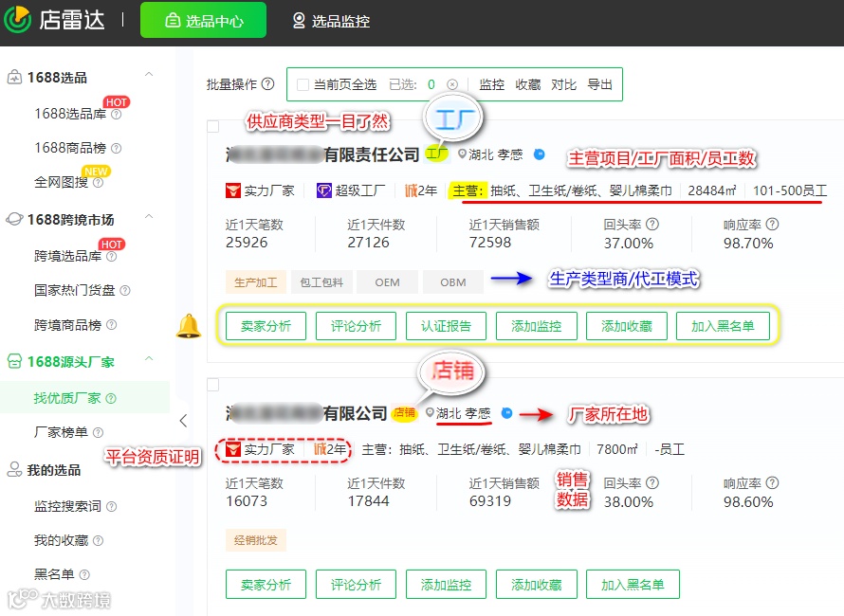This screenshot has height=616, width=844.
Task: Select 找优质厂家 in the sidebar
Action: tap(66, 398)
